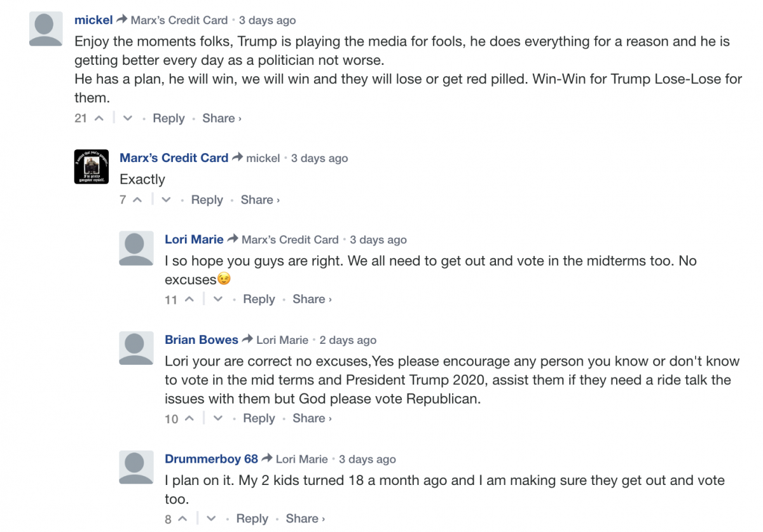The height and width of the screenshot is (532, 763).
Task: Open Brian Bowes' profile name link
Action: click(201, 340)
